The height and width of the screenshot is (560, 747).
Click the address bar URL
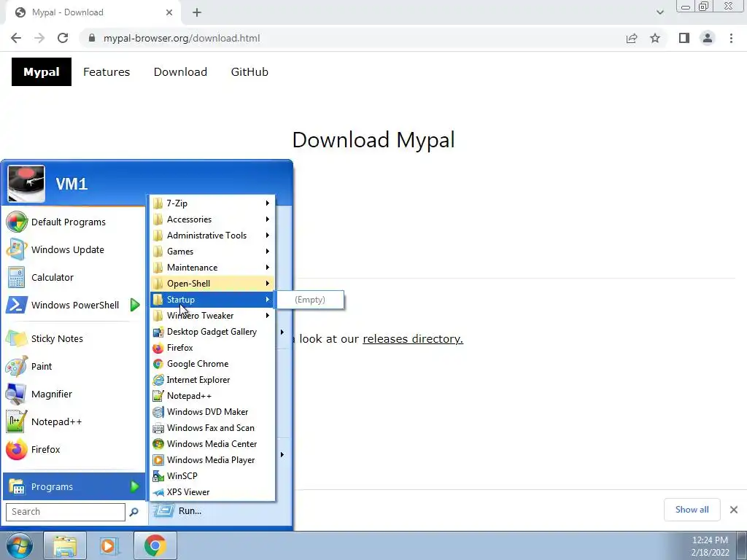(182, 38)
